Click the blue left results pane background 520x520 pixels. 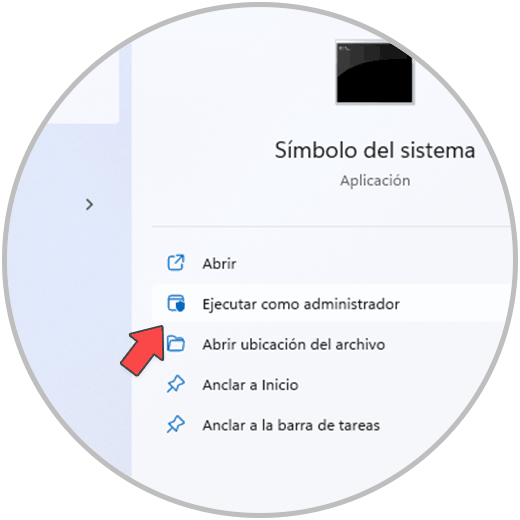coord(67,300)
